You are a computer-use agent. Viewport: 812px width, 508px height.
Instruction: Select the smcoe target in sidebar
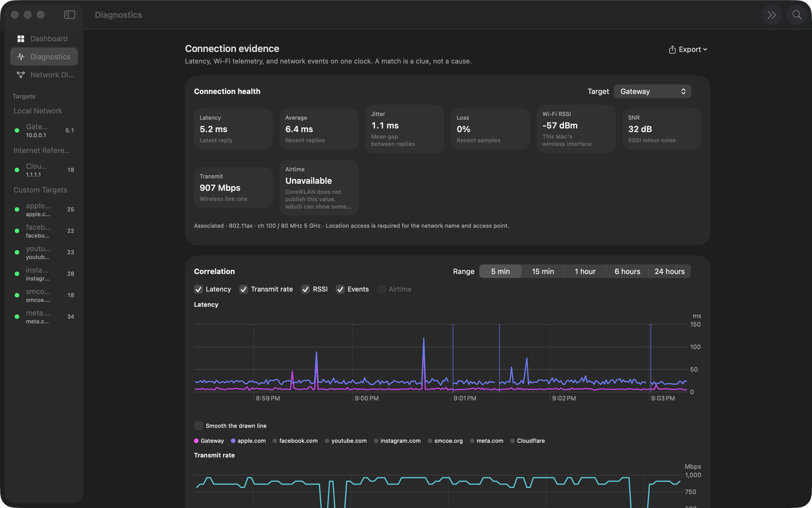44,295
